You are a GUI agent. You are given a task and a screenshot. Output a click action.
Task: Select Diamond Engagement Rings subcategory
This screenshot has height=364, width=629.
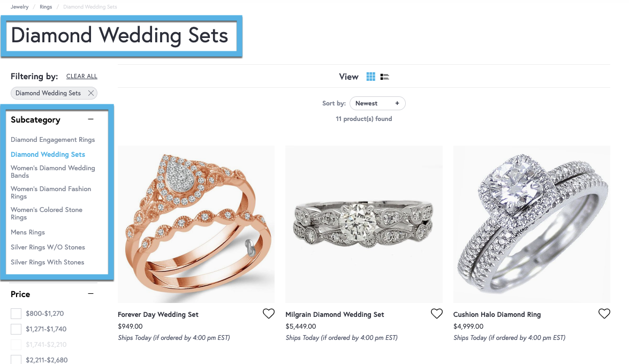[x=52, y=140]
